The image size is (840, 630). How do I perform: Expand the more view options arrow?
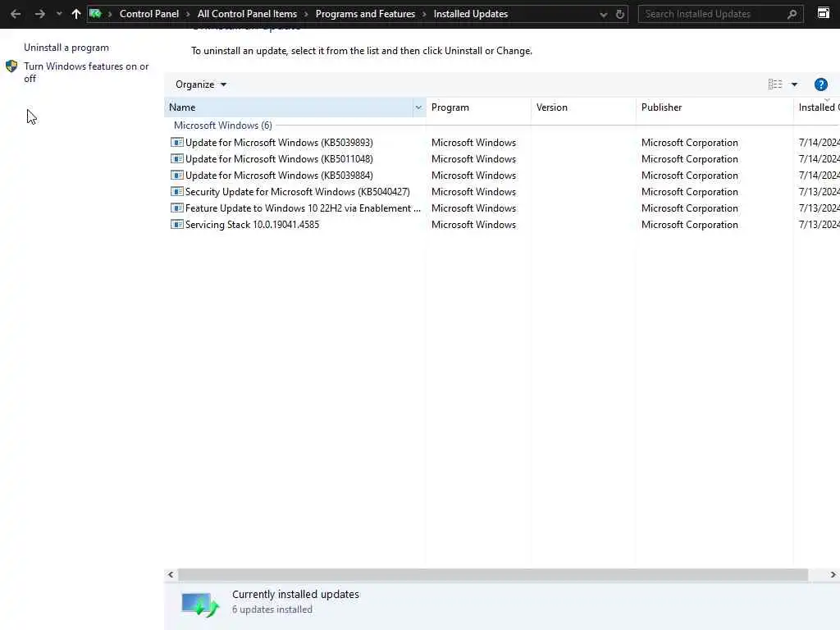click(x=794, y=84)
